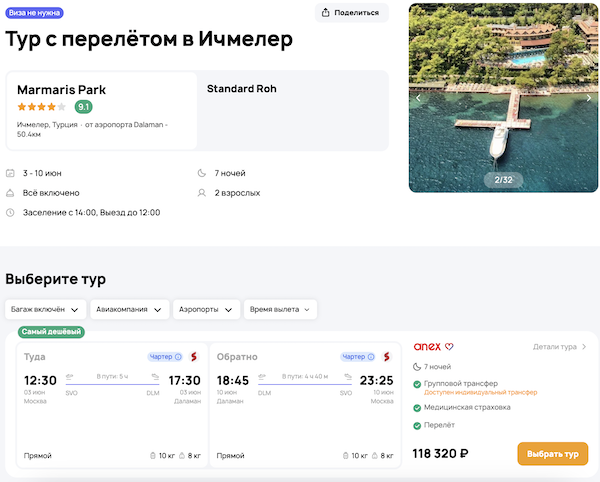The width and height of the screenshot is (600, 482).
Task: Expand the Багаж включён filter
Action: [x=45, y=309]
